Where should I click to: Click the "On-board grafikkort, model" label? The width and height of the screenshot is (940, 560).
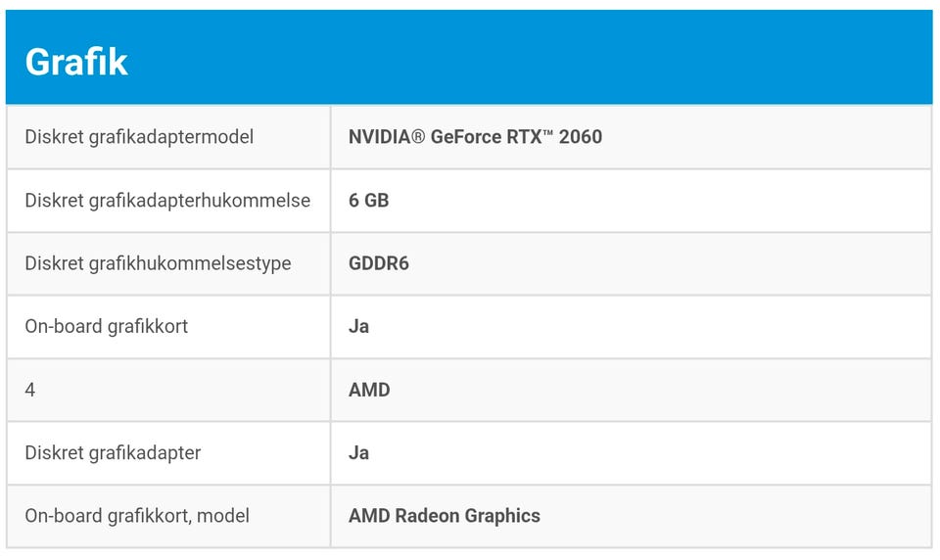tap(137, 515)
